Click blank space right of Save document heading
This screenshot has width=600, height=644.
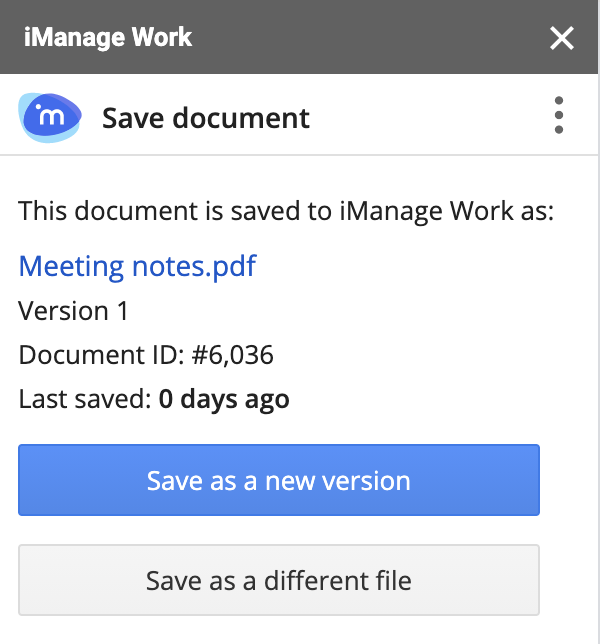430,118
